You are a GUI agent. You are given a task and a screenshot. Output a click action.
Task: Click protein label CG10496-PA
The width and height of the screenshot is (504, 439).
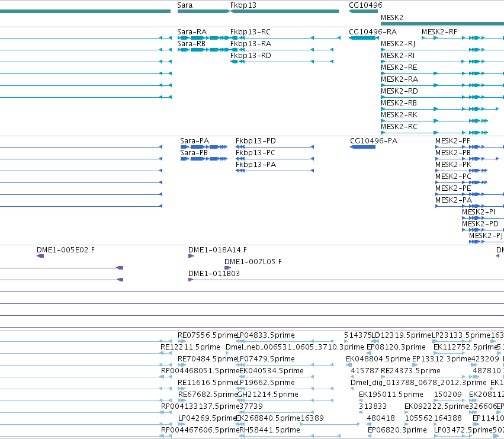tap(374, 141)
